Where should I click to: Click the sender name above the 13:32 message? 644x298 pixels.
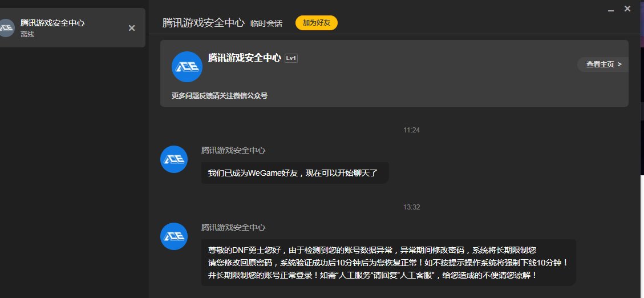coord(233,227)
